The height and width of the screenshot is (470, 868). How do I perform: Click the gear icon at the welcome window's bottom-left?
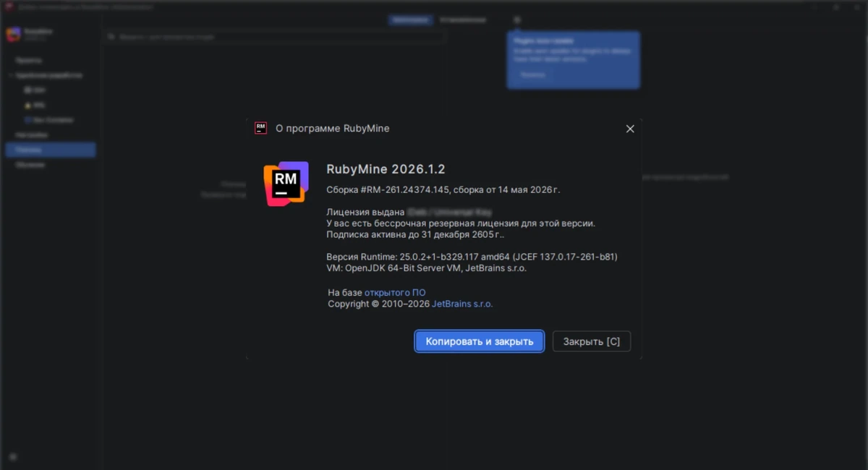pyautogui.click(x=14, y=457)
